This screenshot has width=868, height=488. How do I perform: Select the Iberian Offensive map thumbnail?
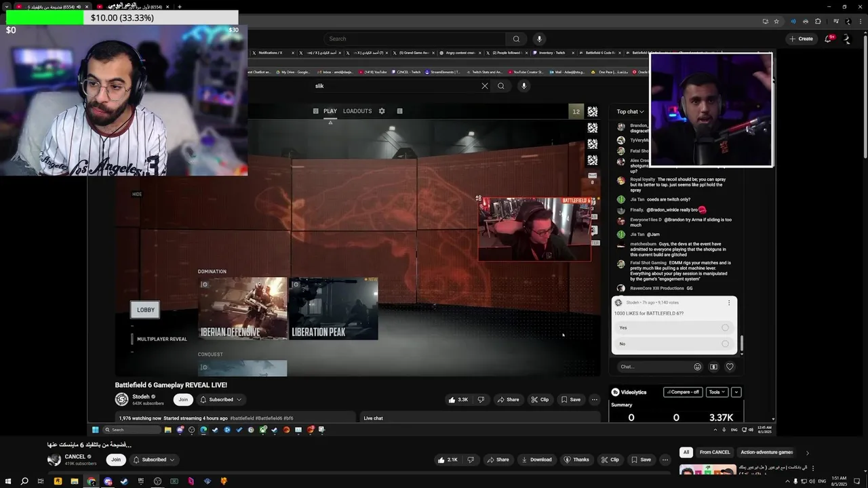pyautogui.click(x=243, y=308)
